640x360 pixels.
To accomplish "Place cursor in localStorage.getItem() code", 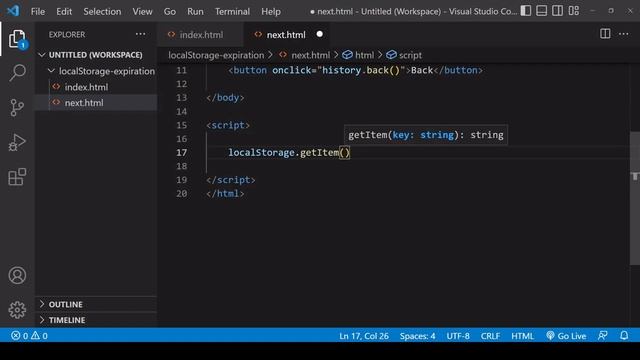I will 289,152.
